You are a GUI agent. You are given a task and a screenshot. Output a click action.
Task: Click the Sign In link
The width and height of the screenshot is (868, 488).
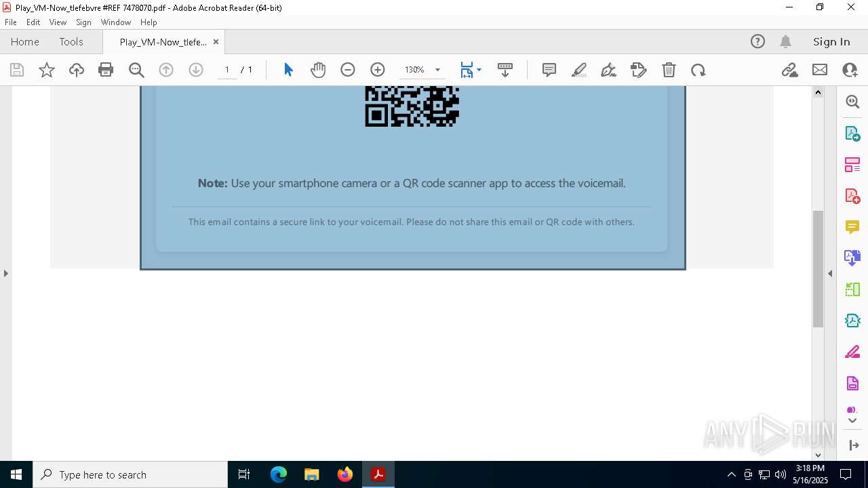pyautogui.click(x=831, y=41)
